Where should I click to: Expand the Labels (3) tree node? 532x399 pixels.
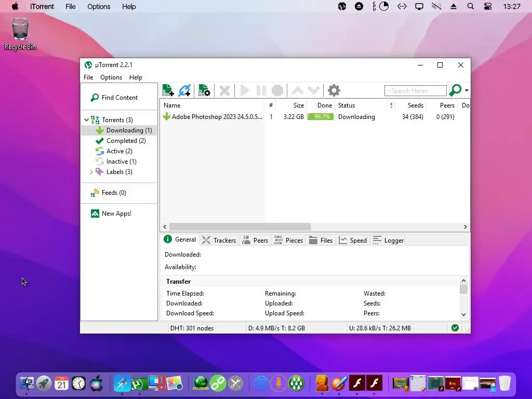(x=91, y=172)
